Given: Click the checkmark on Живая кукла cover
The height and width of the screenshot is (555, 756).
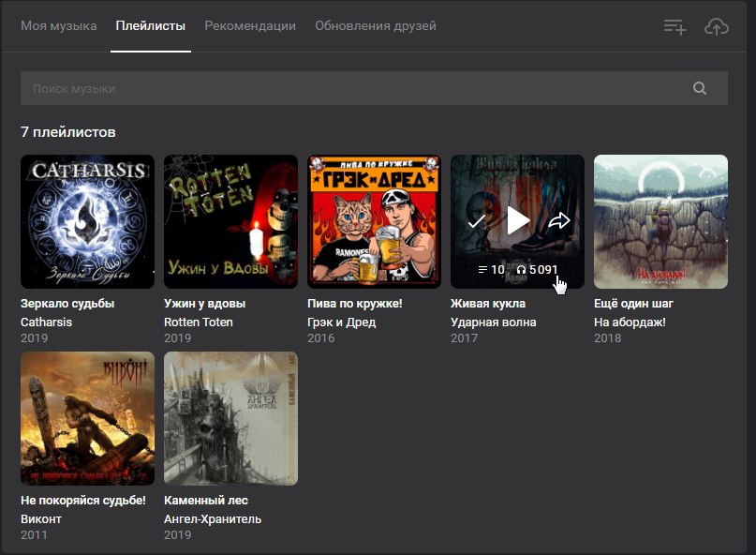Looking at the screenshot, I should [476, 221].
